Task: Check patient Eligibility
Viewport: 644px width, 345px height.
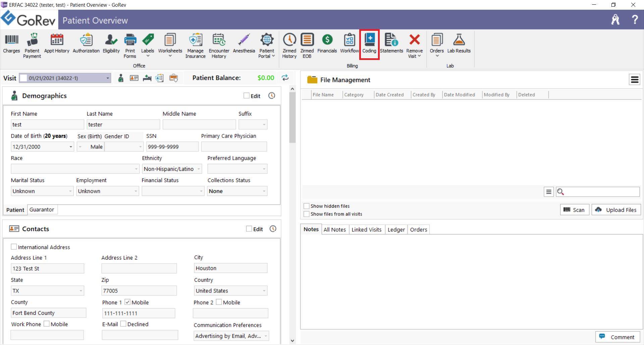Action: 111,44
